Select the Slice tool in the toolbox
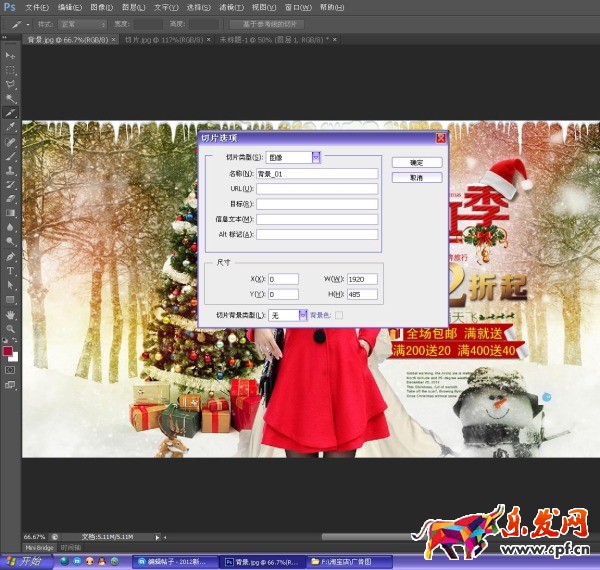600x570 pixels. click(x=10, y=113)
